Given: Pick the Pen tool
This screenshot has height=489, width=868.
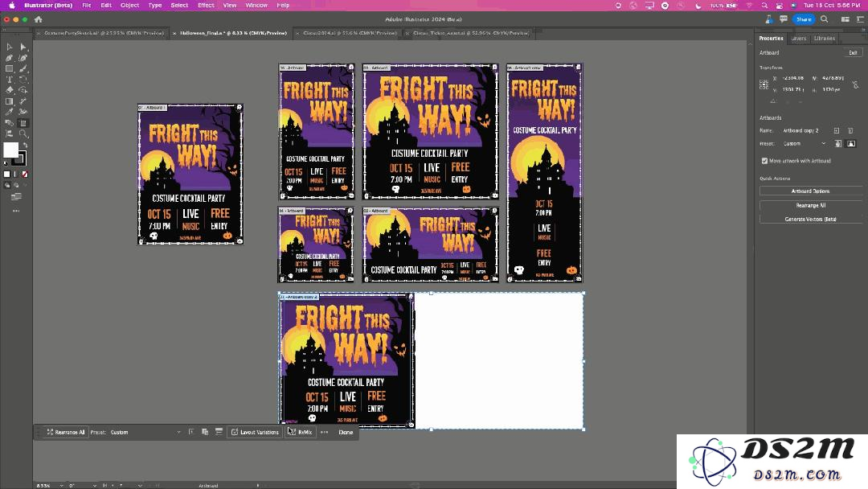Looking at the screenshot, I should (x=10, y=58).
